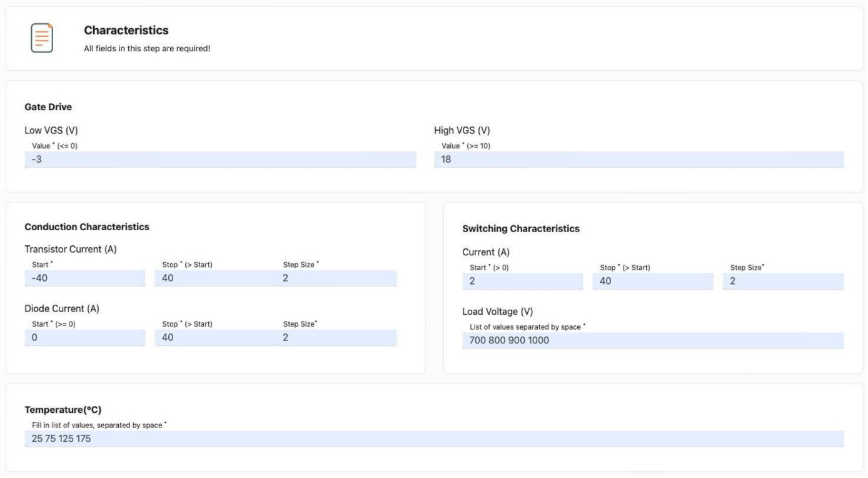Click the Temperature(°C) heading
868x478 pixels.
(63, 410)
